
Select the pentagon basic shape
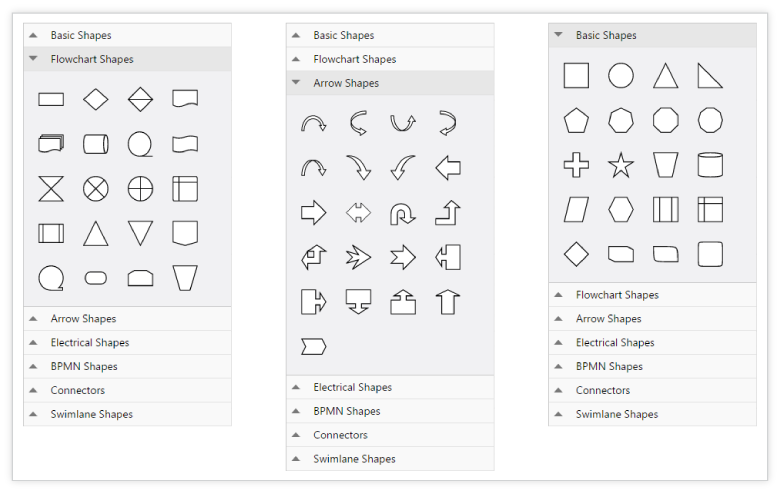tap(576, 120)
